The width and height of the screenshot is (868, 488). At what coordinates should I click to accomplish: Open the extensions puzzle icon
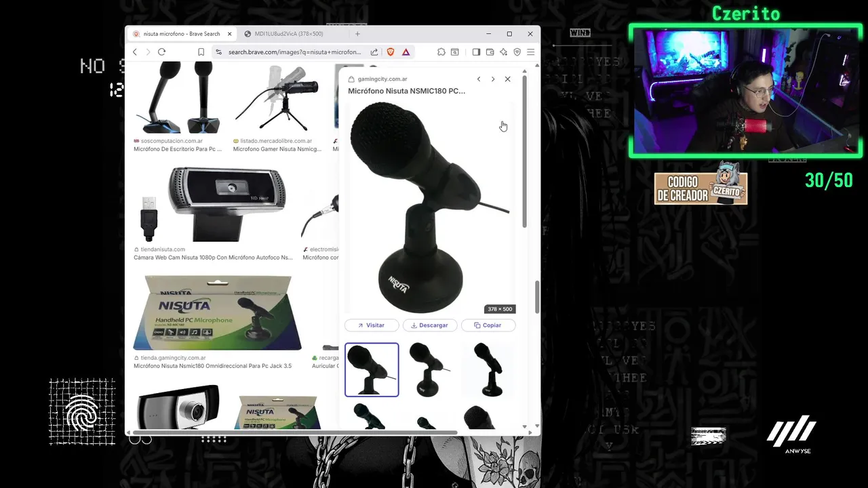click(441, 52)
